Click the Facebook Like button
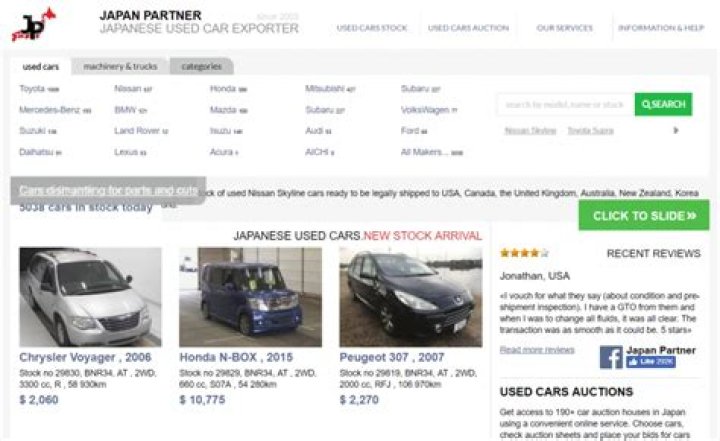This screenshot has height=441, width=720. coord(651,362)
